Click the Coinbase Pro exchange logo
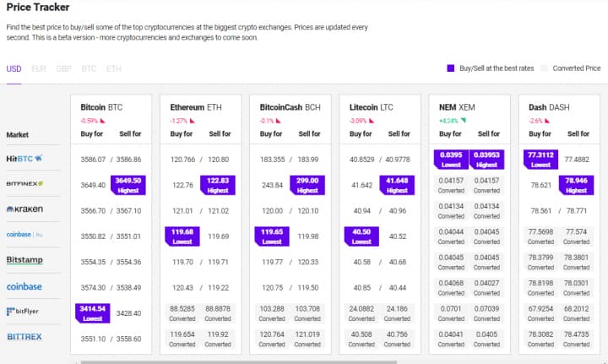Screen dimensions: 608x364 pyautogui.click(x=25, y=235)
